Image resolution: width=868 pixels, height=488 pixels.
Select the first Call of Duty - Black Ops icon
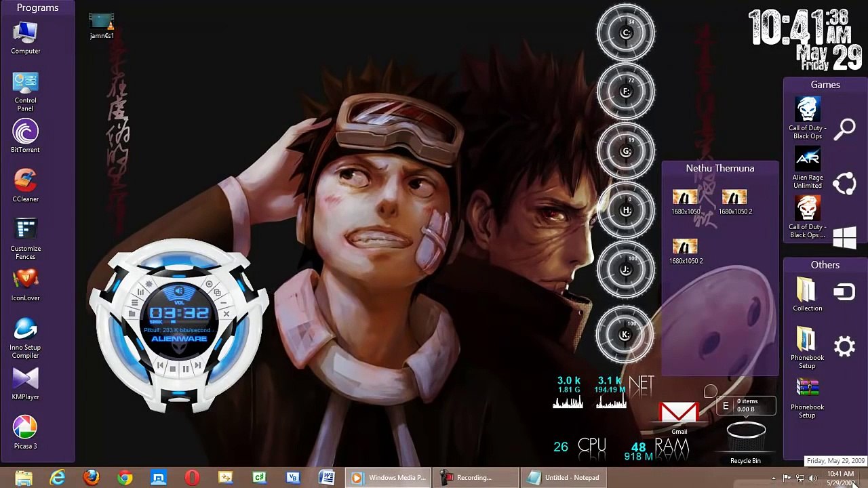point(807,119)
